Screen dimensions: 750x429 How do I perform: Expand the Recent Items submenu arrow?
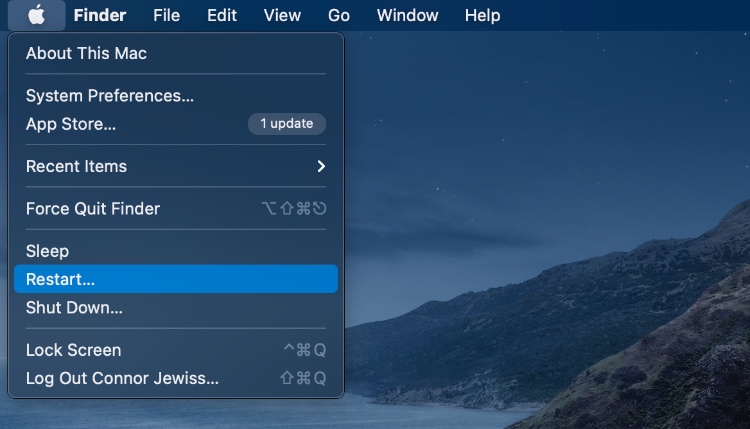(321, 166)
